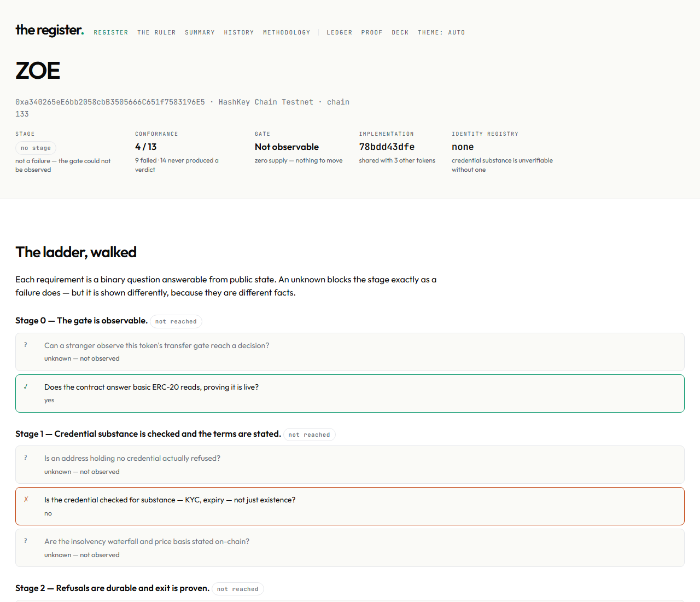
Task: Click question mark icon beside insolvency waterfall
Action: (26, 541)
